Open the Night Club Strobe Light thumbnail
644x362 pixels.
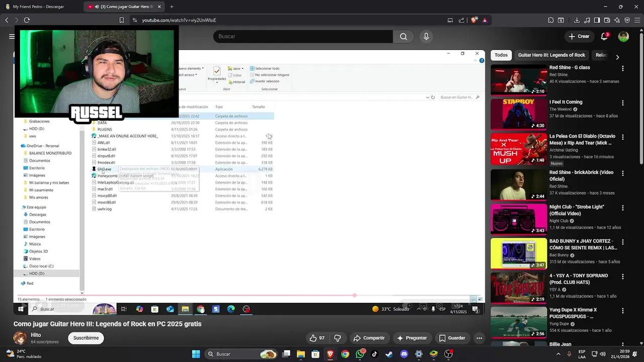[519, 219]
